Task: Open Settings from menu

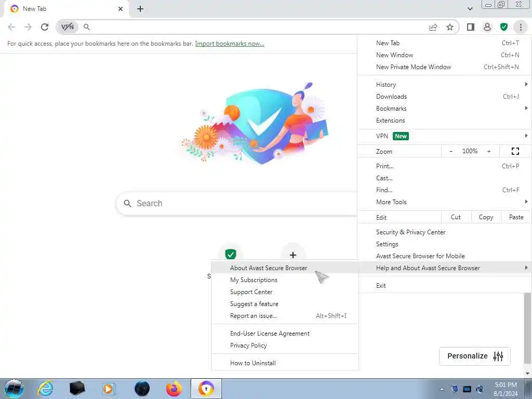Action: coord(444,244)
